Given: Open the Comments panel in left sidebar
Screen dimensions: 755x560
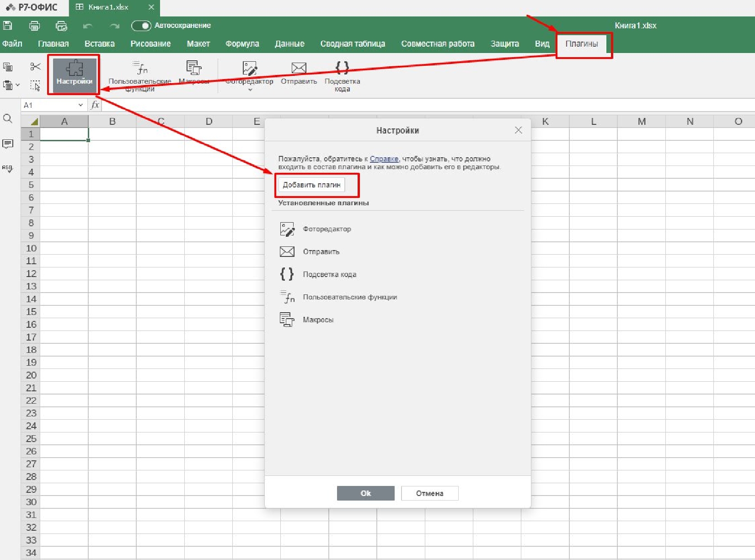Looking at the screenshot, I should [8, 144].
